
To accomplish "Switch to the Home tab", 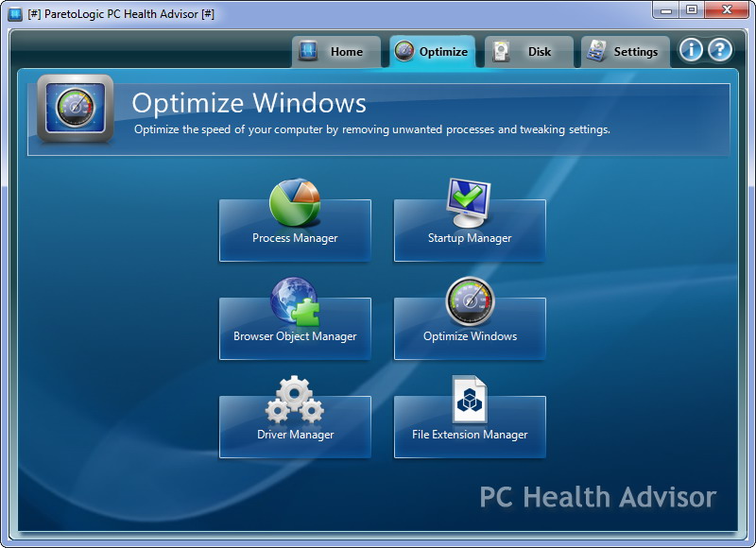I will (336, 52).
